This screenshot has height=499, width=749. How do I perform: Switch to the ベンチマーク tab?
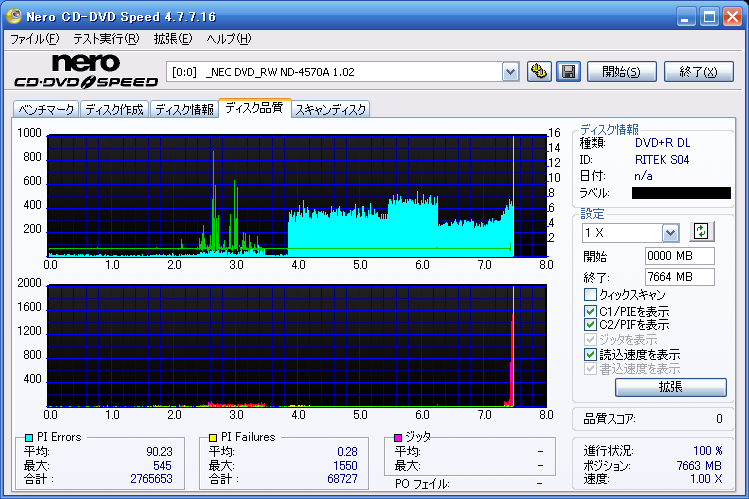coord(46,109)
